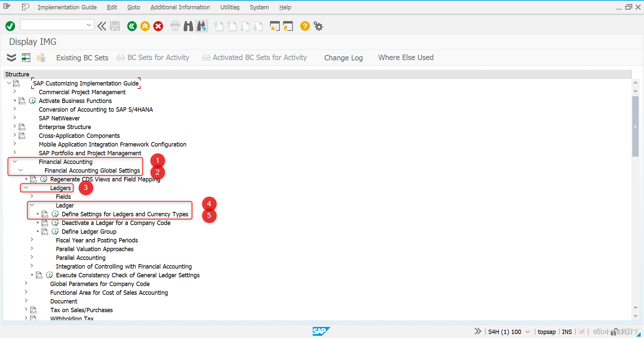Click the execute clock icon for Activate Business Functions
The width and height of the screenshot is (644, 338).
33,101
